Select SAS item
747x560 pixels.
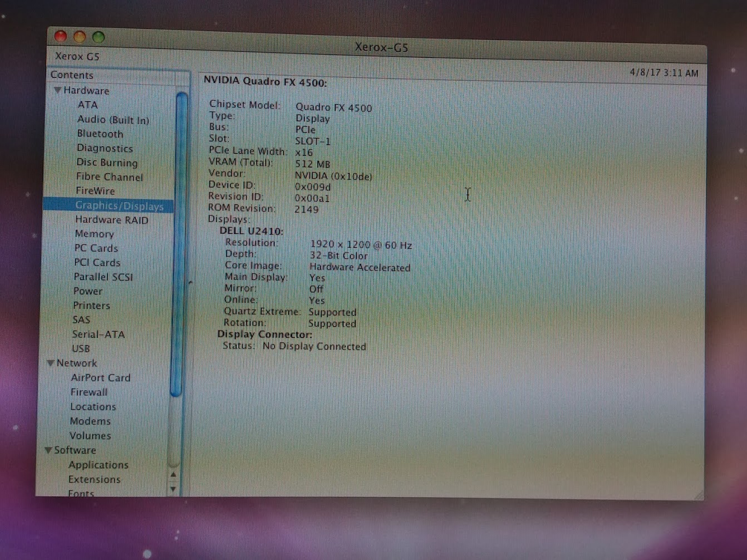point(81,320)
